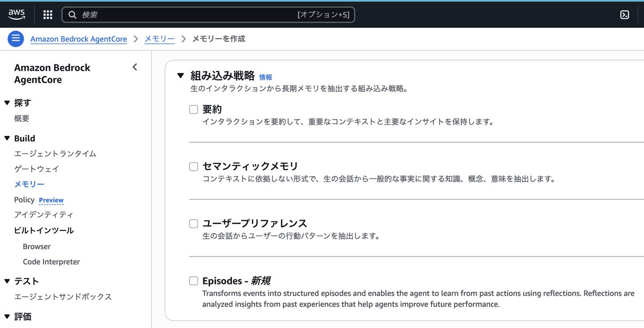Check the セマンティックメモリ strategy
Image resolution: width=644 pixels, height=328 pixels.
[x=193, y=166]
